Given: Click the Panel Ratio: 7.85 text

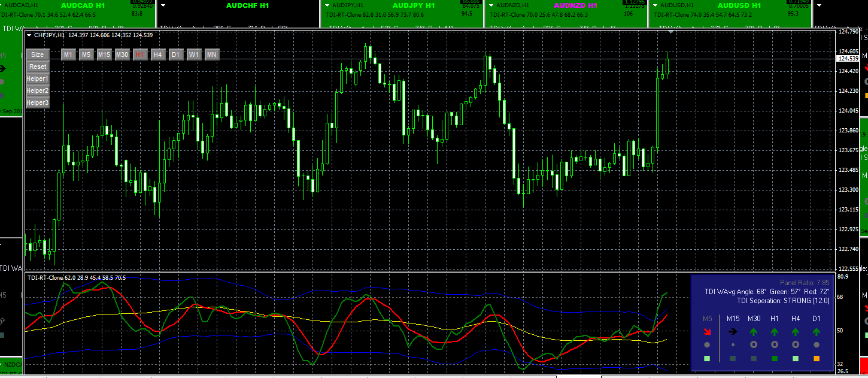Looking at the screenshot, I should point(805,282).
